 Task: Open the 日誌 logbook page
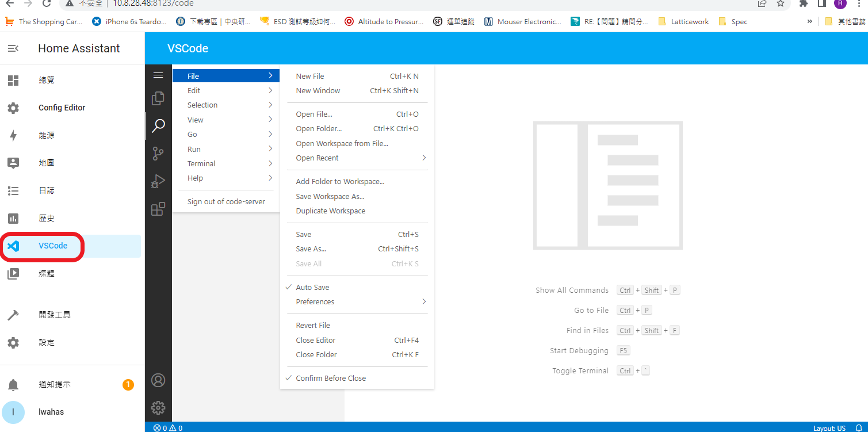coord(72,190)
